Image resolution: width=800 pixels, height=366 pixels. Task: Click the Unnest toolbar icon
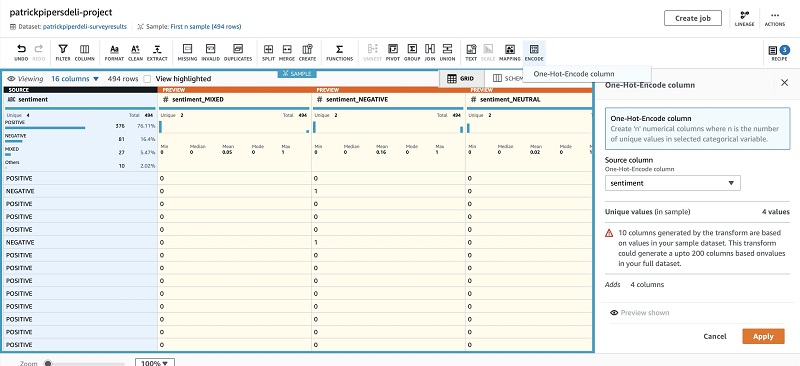coord(372,52)
